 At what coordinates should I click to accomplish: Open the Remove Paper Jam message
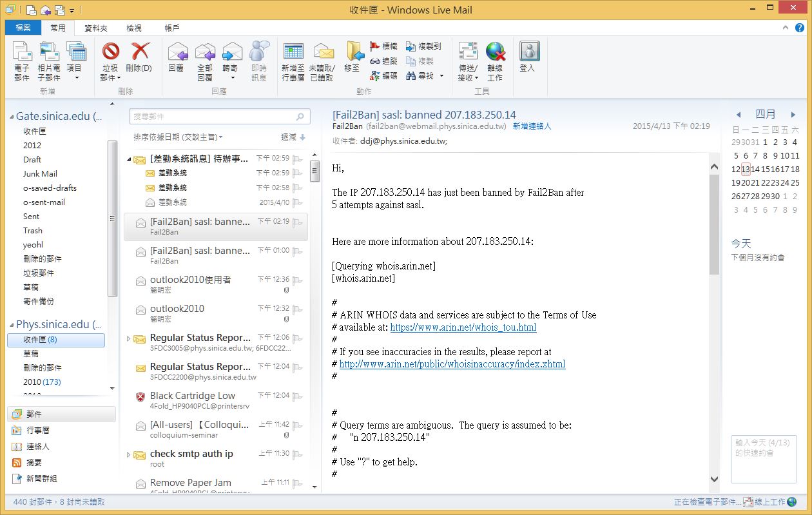(216, 485)
